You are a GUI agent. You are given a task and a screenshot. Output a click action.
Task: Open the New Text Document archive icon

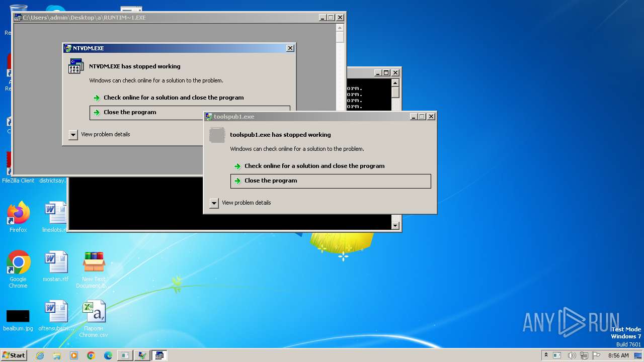[94, 269]
